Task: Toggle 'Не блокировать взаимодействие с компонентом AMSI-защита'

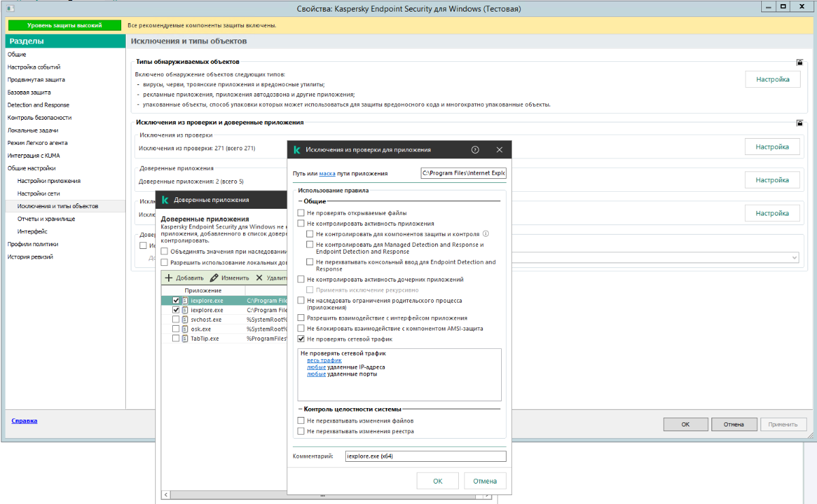Action: coord(301,328)
